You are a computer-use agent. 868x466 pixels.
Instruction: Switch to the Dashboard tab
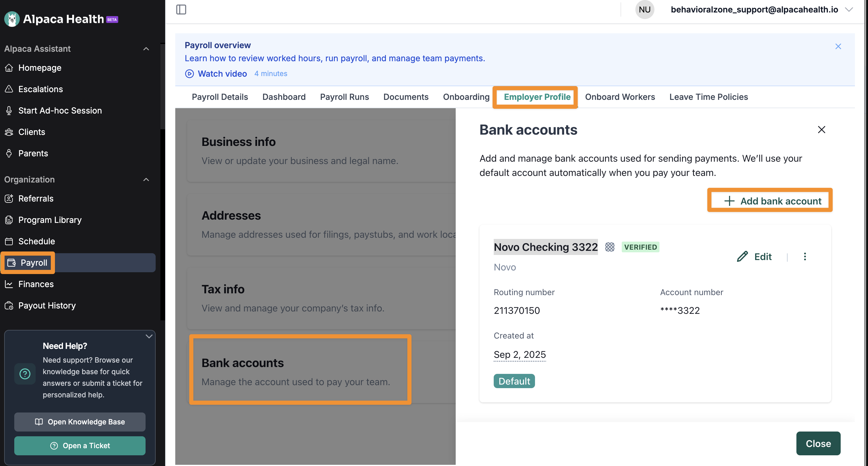pyautogui.click(x=284, y=97)
